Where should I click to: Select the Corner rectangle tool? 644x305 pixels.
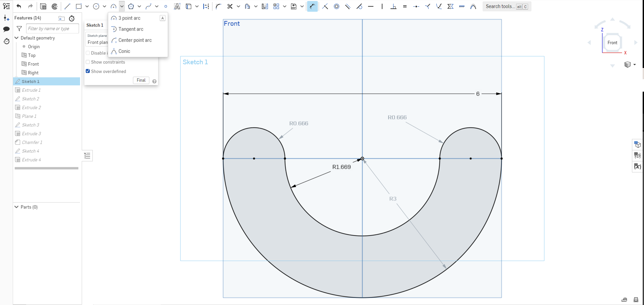point(79,6)
